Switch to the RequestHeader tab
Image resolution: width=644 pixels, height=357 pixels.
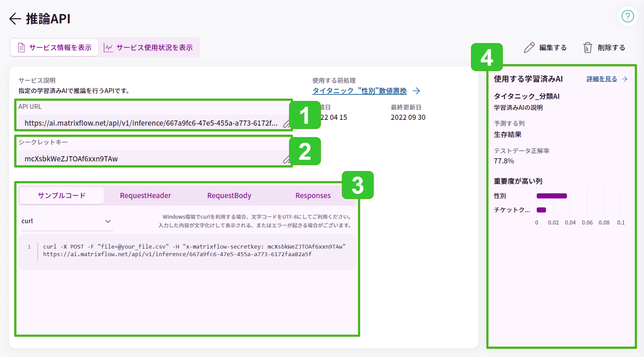point(145,195)
